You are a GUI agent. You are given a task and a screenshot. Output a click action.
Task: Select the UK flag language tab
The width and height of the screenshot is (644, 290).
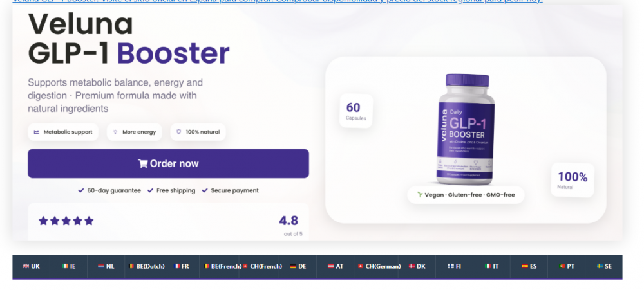[x=31, y=267]
